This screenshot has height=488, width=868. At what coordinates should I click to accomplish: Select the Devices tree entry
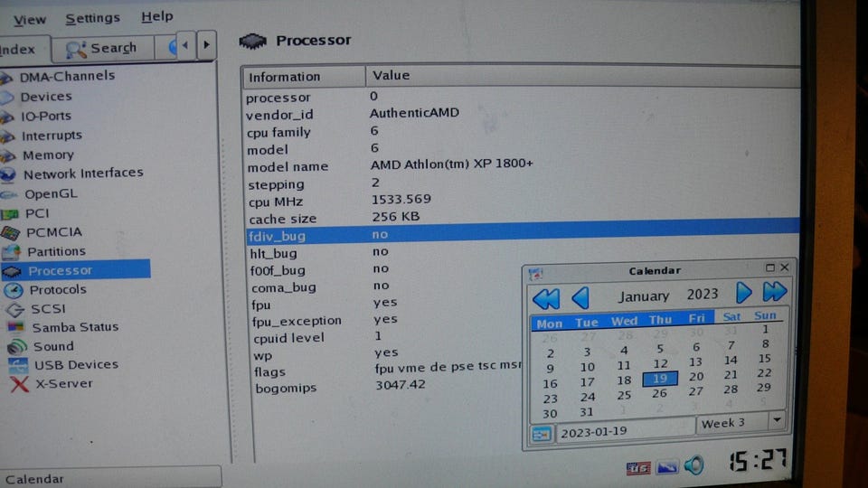pos(46,97)
